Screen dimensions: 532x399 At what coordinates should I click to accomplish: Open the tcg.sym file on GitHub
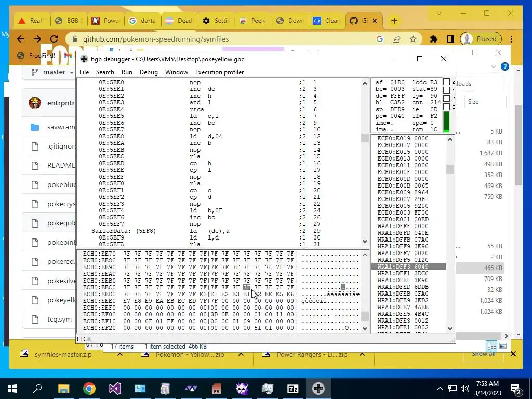[x=59, y=320]
